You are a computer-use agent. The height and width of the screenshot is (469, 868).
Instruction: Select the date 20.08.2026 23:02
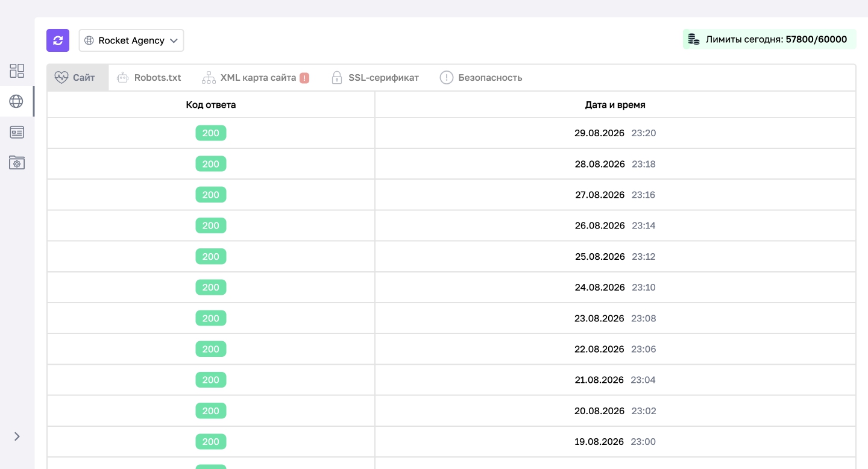point(615,411)
